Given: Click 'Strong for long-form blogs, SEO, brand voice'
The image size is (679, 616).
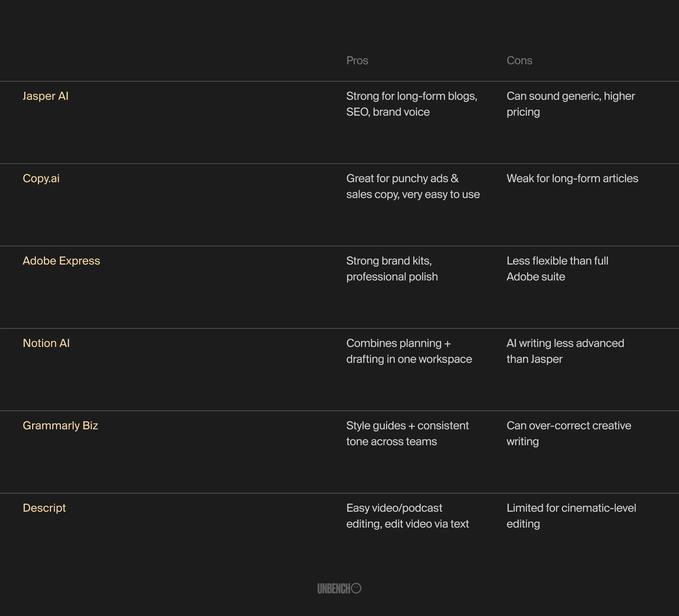Looking at the screenshot, I should pos(412,104).
